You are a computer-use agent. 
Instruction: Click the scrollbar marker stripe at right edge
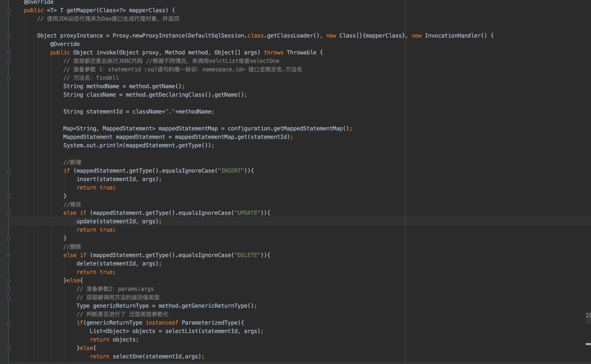coord(588,344)
